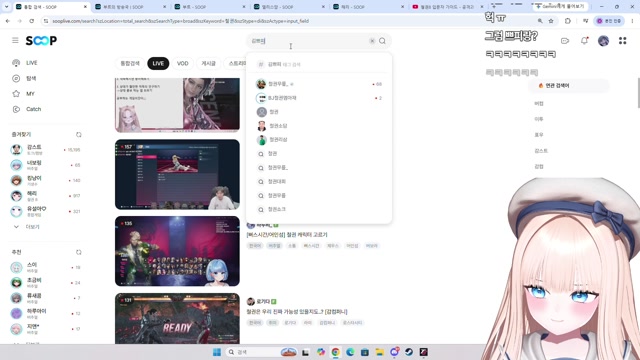Bookmark this page with star icon

[x=551, y=21]
